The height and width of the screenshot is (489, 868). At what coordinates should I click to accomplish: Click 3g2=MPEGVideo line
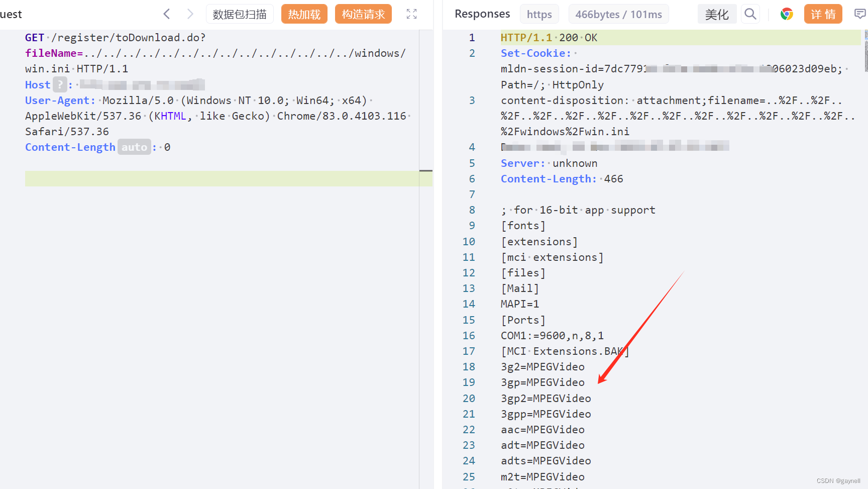pyautogui.click(x=542, y=367)
